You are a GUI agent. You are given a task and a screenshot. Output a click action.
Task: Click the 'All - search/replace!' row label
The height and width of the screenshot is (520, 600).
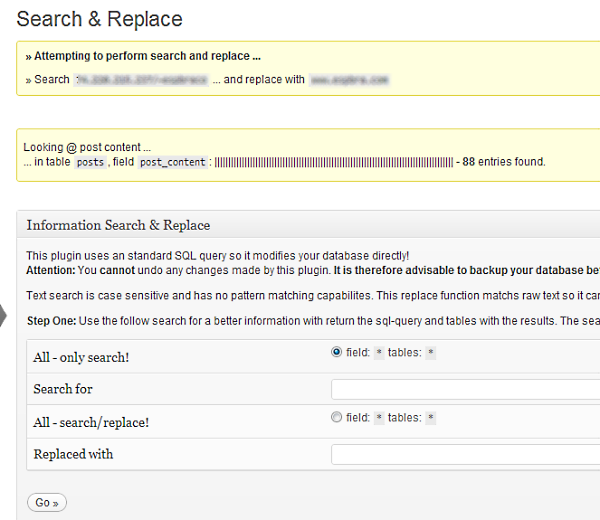[91, 422]
